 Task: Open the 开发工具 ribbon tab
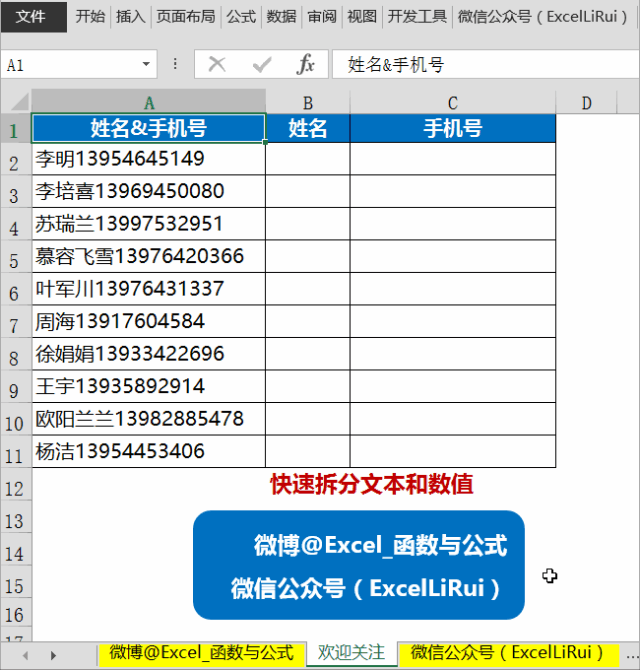[x=417, y=17]
